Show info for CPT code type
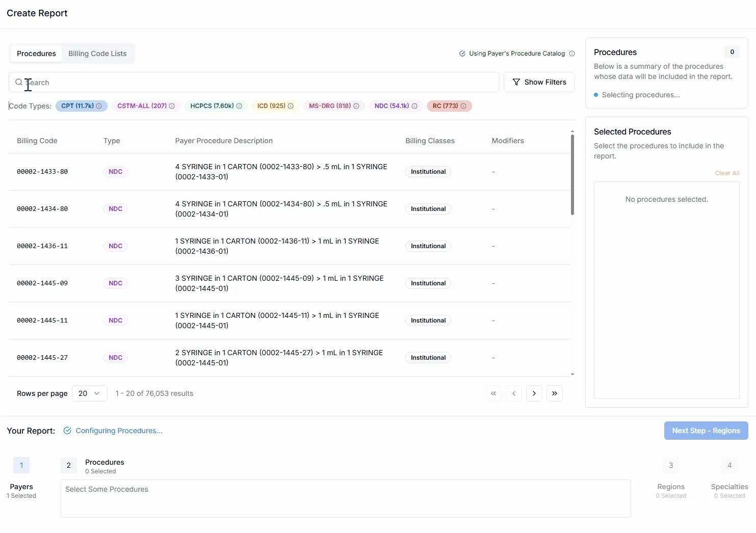This screenshot has width=756, height=533. [x=99, y=106]
